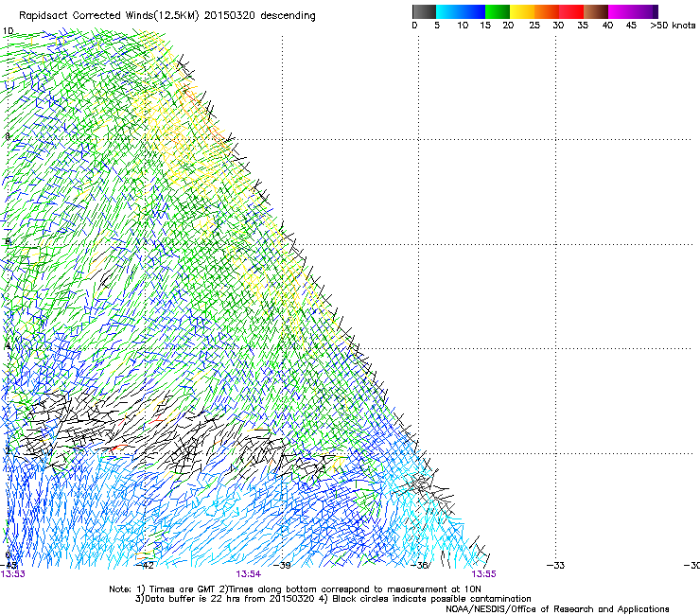
Task: Click the time label '13:55'
Action: pyautogui.click(x=484, y=574)
